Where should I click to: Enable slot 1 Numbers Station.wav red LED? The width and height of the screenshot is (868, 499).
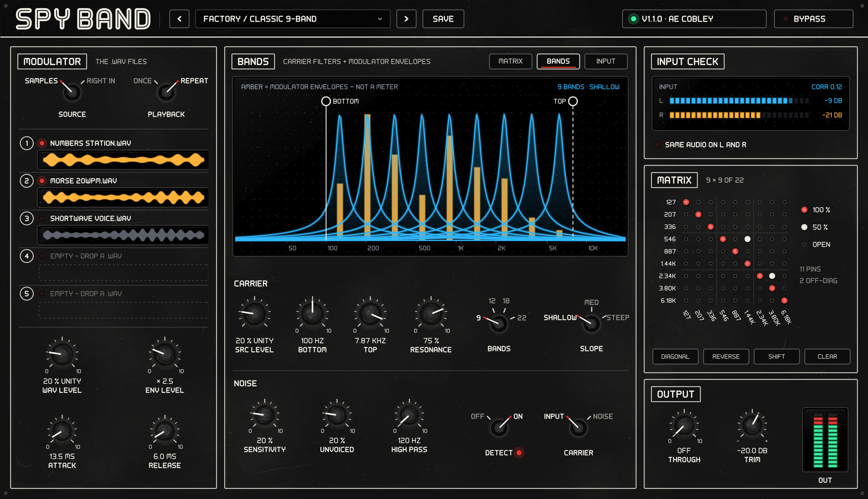coord(42,143)
